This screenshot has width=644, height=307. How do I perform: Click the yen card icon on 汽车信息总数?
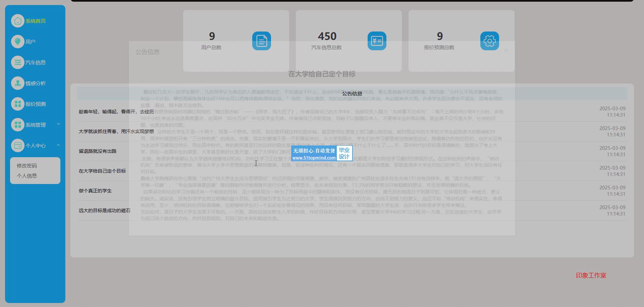[377, 41]
